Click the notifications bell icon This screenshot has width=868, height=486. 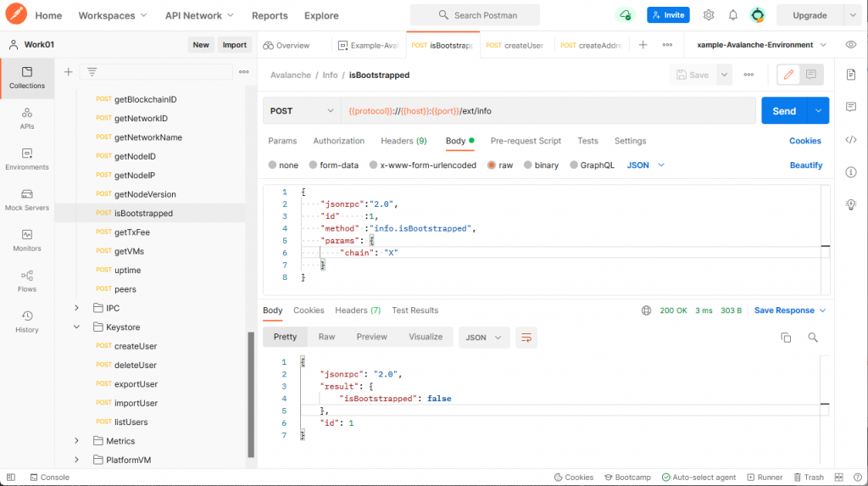pos(732,15)
